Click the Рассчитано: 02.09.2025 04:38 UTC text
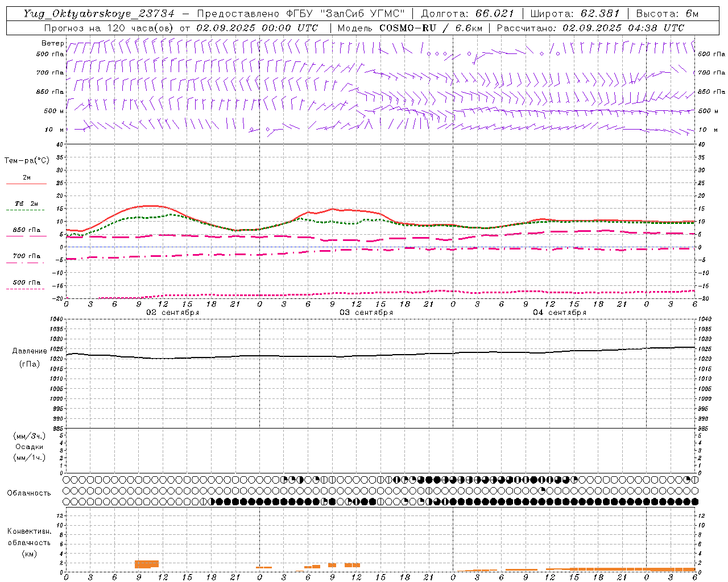728x582 pixels. click(590, 28)
